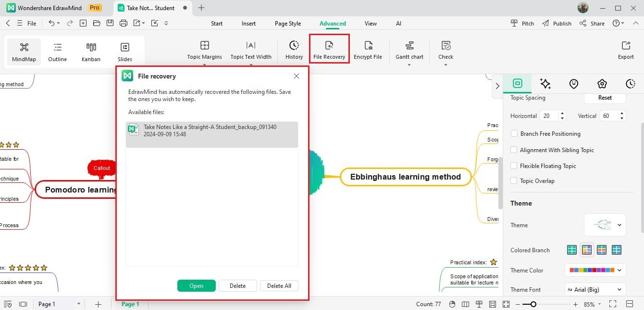
Task: Click the Horizontal spacing input field
Action: tap(550, 116)
